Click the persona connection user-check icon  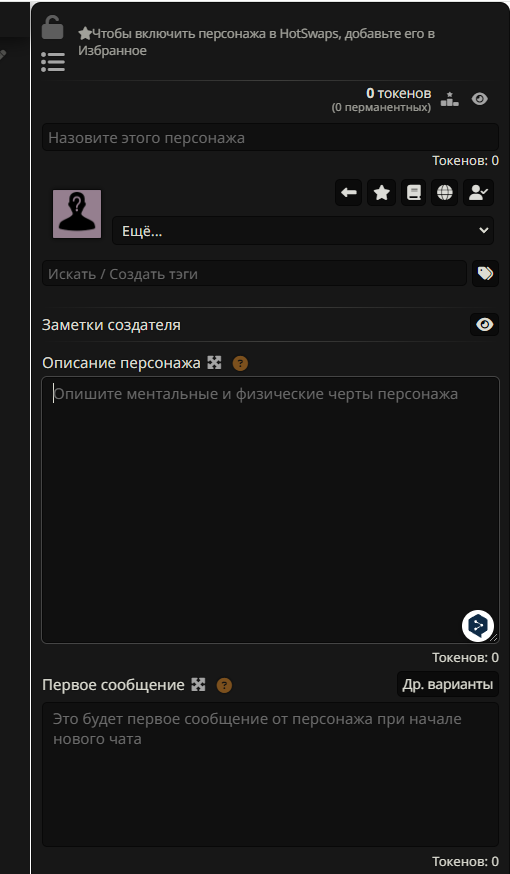pos(478,193)
